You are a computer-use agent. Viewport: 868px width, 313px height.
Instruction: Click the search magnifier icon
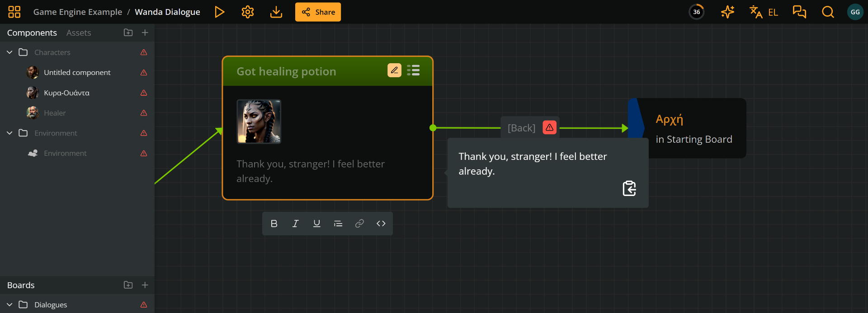pos(828,12)
